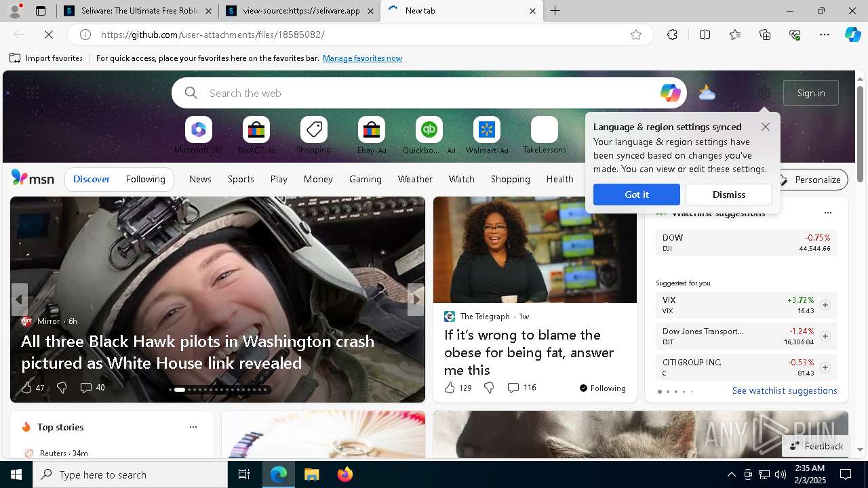
Task: Open Personalize feed button
Action: tap(811, 180)
